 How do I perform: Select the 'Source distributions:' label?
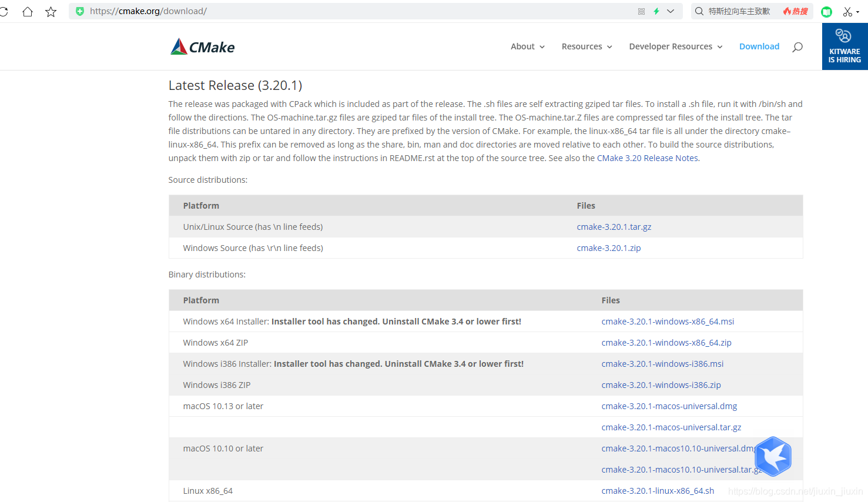[208, 180]
